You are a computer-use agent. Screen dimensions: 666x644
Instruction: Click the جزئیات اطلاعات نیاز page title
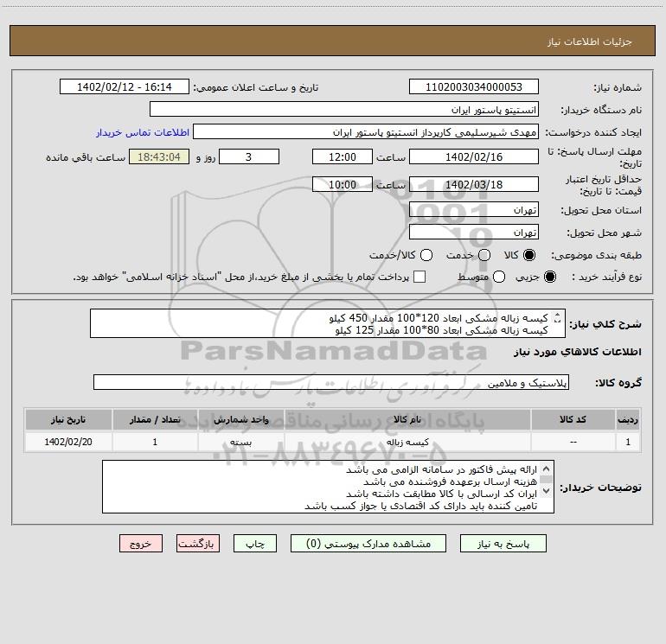589,41
